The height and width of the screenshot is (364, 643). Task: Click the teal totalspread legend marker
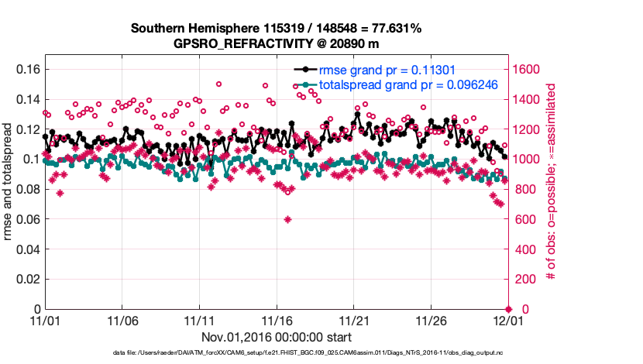click(x=306, y=84)
